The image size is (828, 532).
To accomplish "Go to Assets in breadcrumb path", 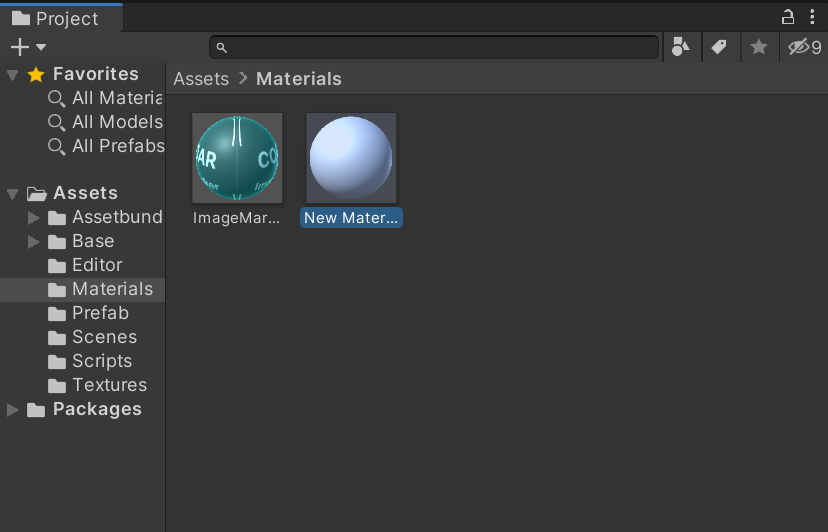I will [201, 79].
